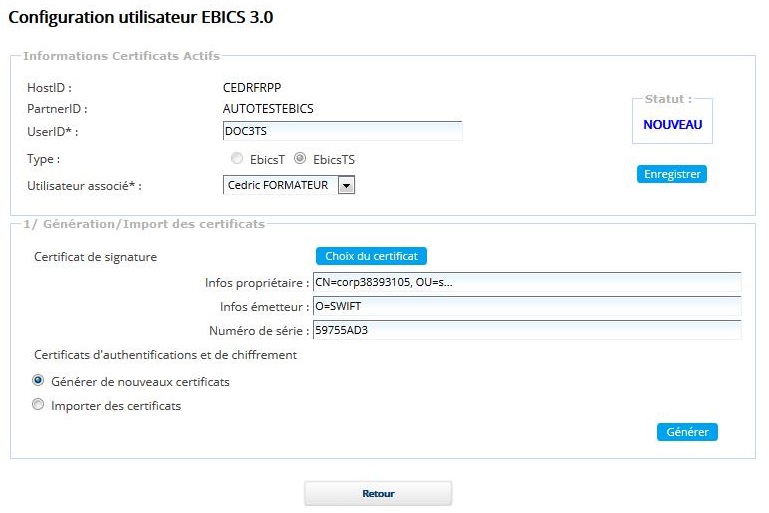769x513 pixels.
Task: Select the EbicsTS radio button
Action: (x=300, y=159)
